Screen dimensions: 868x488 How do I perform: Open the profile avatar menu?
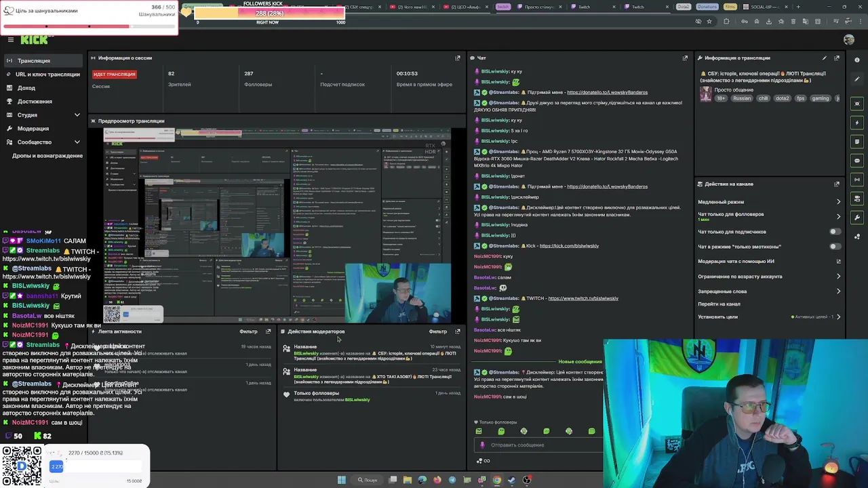(x=849, y=40)
